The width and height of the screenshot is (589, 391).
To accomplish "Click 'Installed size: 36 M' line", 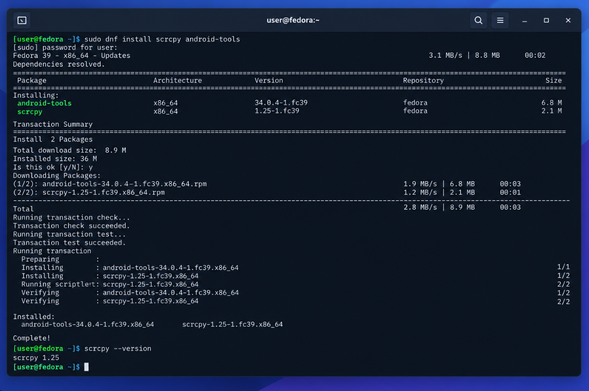I will [55, 159].
